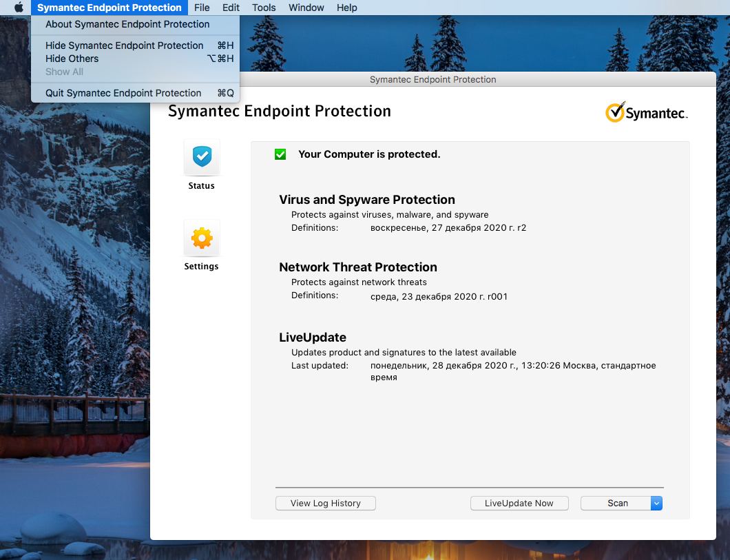This screenshot has height=560, width=730.
Task: Open the Apple menu
Action: point(19,8)
